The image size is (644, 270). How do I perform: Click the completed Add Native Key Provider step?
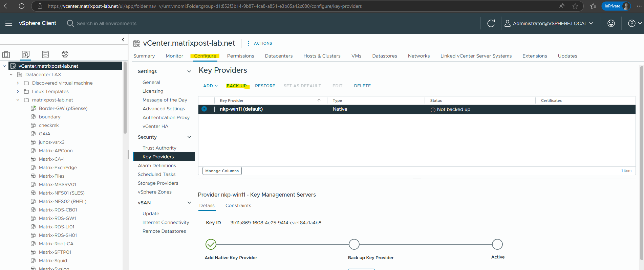click(211, 244)
